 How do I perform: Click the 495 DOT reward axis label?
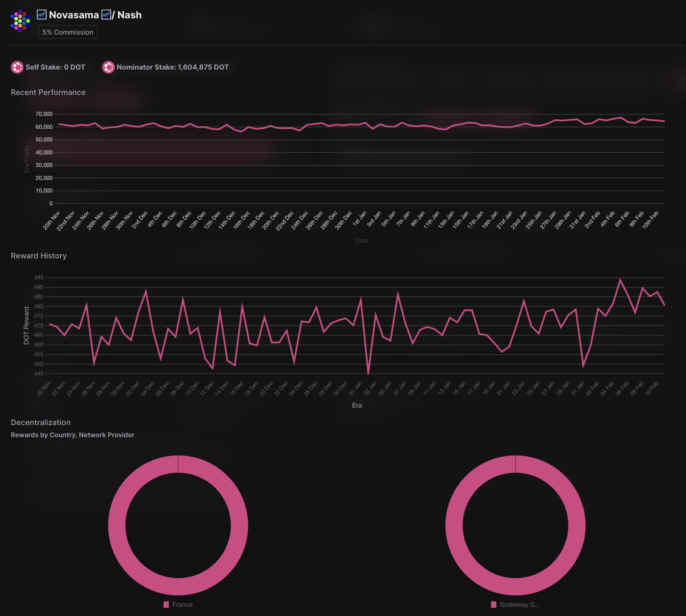(x=39, y=278)
